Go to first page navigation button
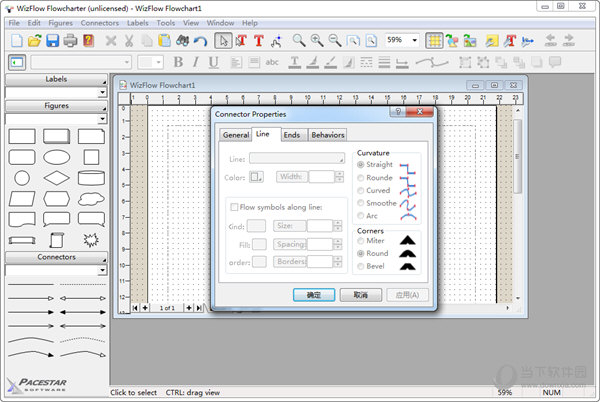This screenshot has width=600, height=402. 135,308
